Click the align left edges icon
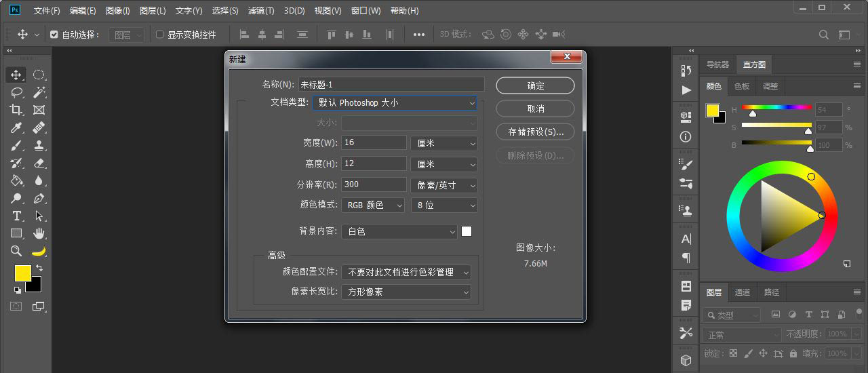This screenshot has height=373, width=868. tap(244, 35)
